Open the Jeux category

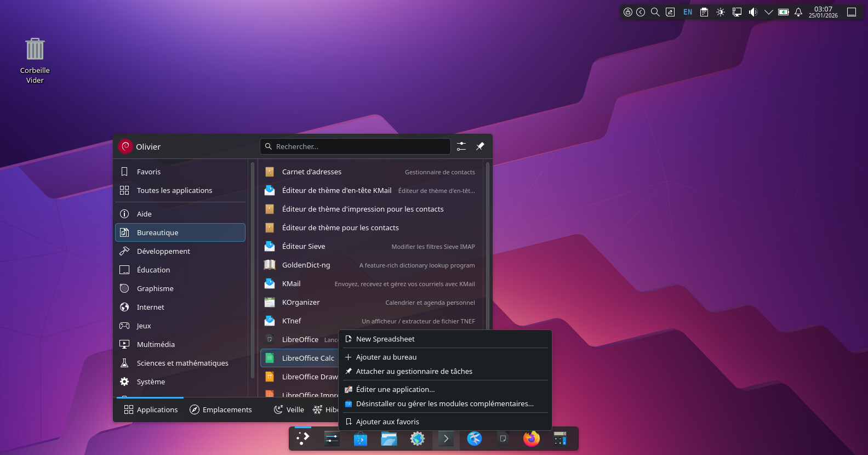pos(180,326)
